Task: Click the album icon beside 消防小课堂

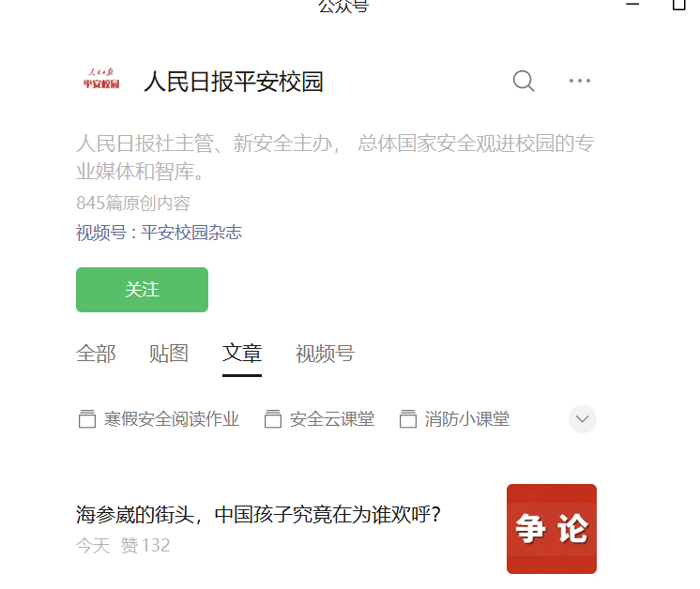Action: coord(408,419)
